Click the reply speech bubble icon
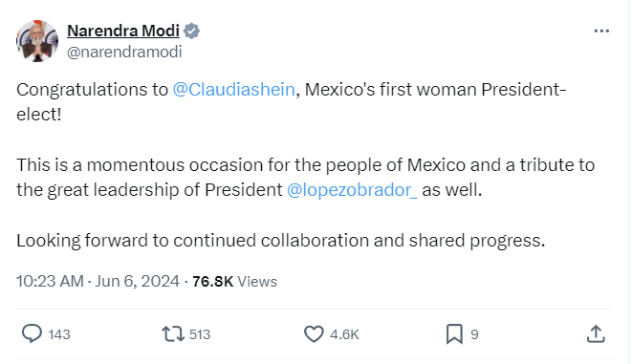The image size is (632, 364). [32, 333]
